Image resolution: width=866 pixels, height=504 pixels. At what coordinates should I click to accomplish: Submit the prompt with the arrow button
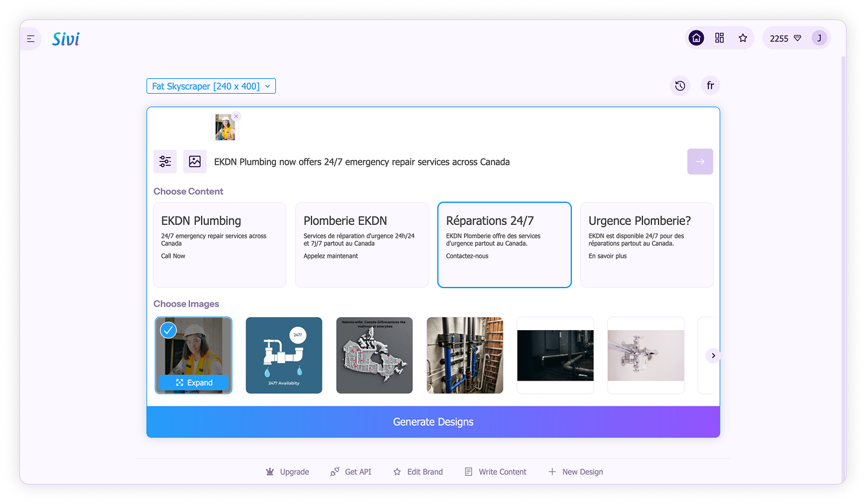click(700, 162)
